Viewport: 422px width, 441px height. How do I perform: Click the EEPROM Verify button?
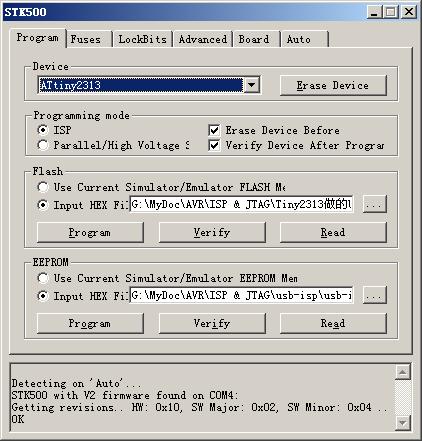(212, 323)
